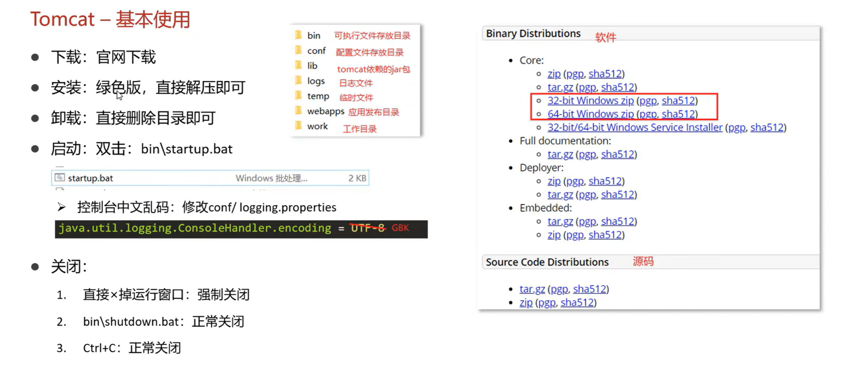
Task: Open pgp link for Core tar.gz
Action: click(x=587, y=87)
